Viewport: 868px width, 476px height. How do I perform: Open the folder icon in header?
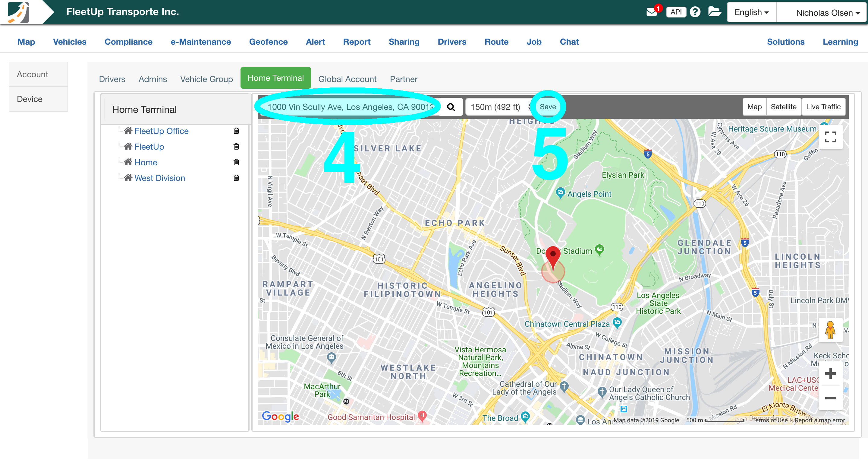click(x=714, y=12)
